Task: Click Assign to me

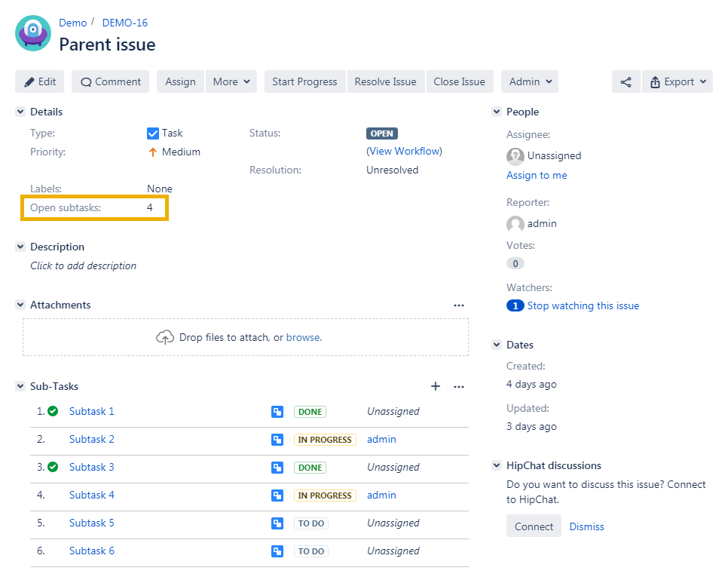Action: (x=537, y=176)
